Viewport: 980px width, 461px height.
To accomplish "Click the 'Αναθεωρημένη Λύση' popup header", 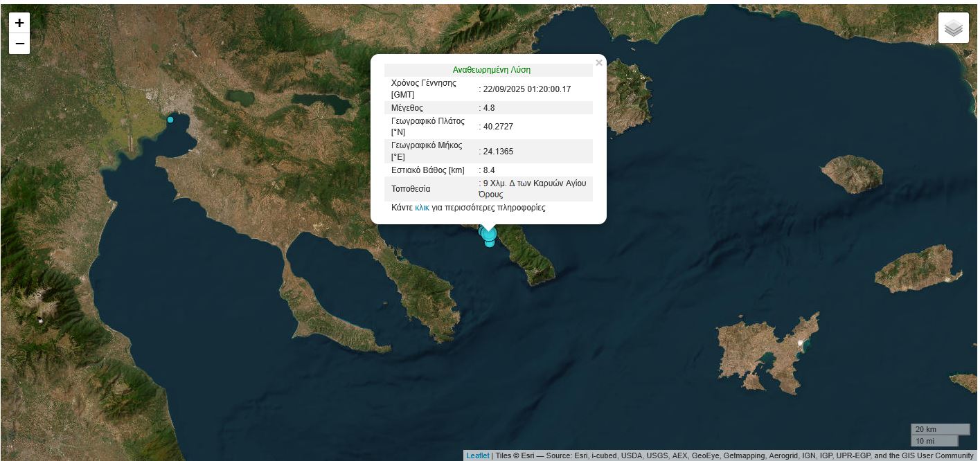I will [x=491, y=70].
